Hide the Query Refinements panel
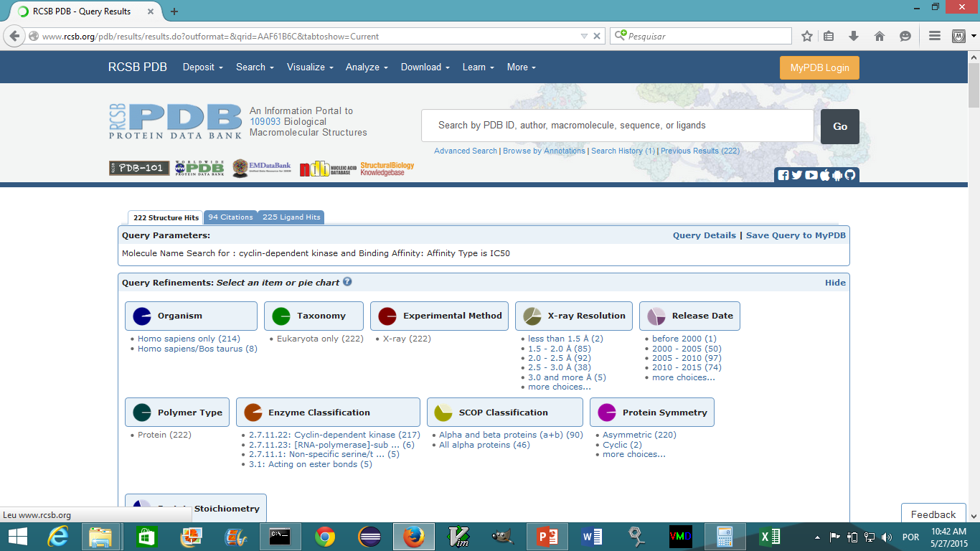Image resolution: width=980 pixels, height=551 pixels. tap(835, 283)
